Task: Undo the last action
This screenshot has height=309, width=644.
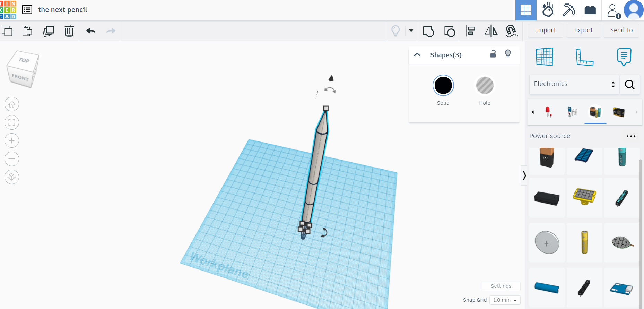Action: [x=91, y=31]
